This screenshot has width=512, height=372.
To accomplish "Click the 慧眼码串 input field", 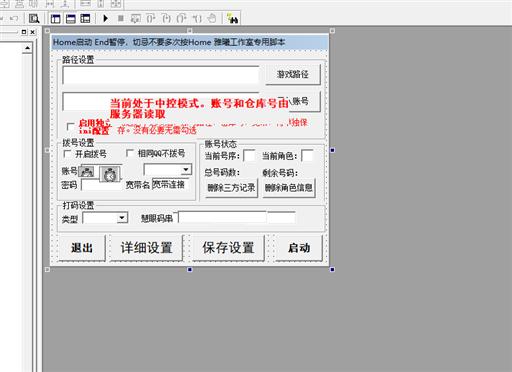I will pyautogui.click(x=222, y=218).
